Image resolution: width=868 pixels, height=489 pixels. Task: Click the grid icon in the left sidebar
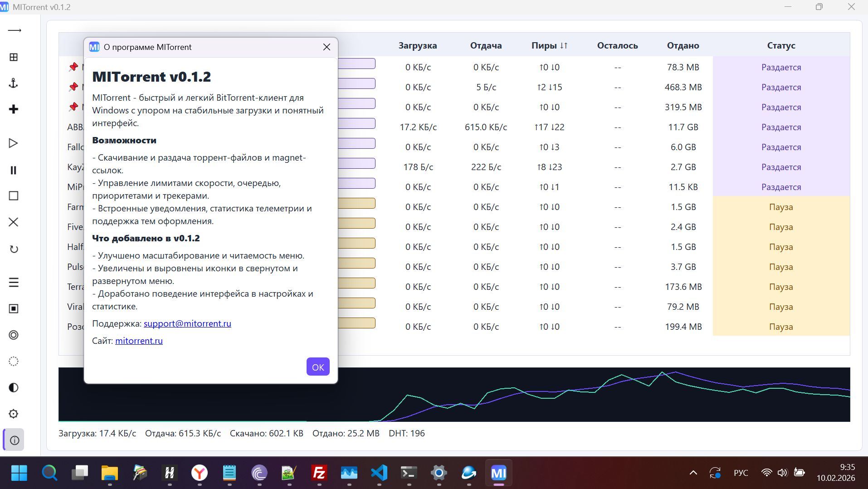click(x=14, y=57)
